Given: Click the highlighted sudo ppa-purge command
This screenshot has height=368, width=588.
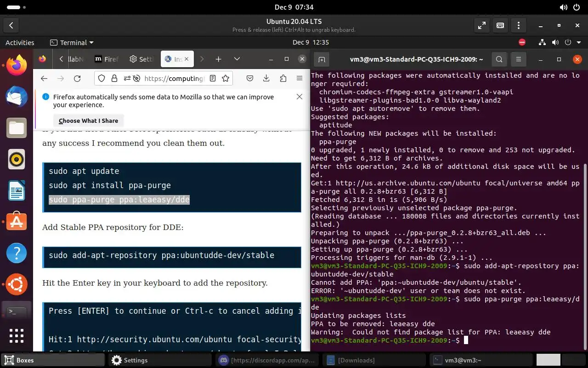Looking at the screenshot, I should click(x=119, y=200).
